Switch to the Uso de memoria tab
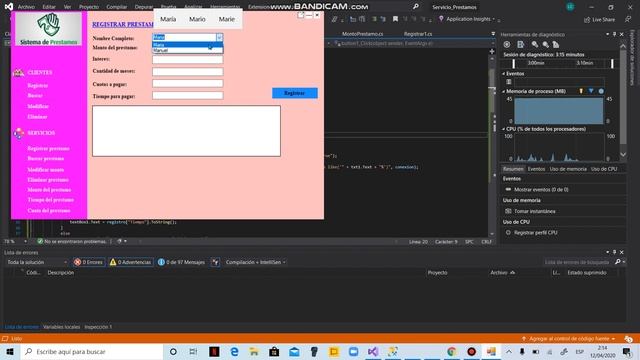This screenshot has height=360, width=640. pos(568,169)
